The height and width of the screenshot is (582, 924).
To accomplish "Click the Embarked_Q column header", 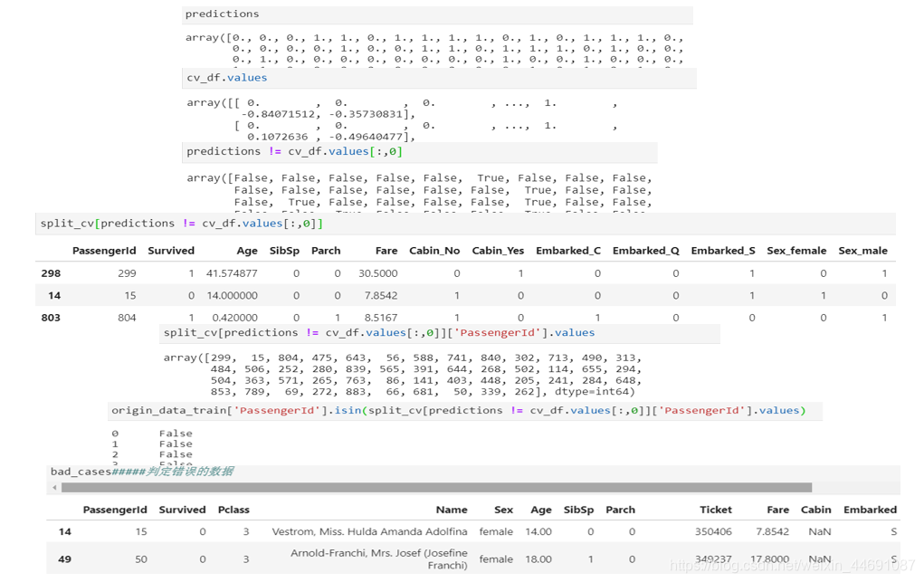I will 646,252.
